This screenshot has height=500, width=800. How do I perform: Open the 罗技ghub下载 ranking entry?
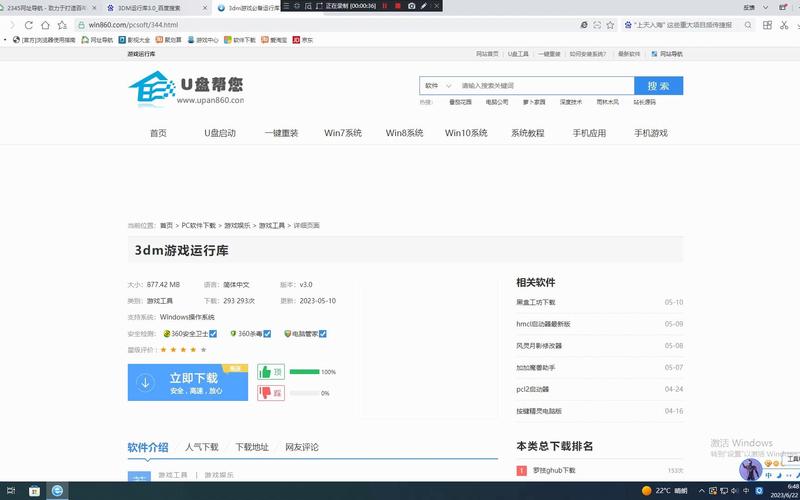click(x=554, y=470)
